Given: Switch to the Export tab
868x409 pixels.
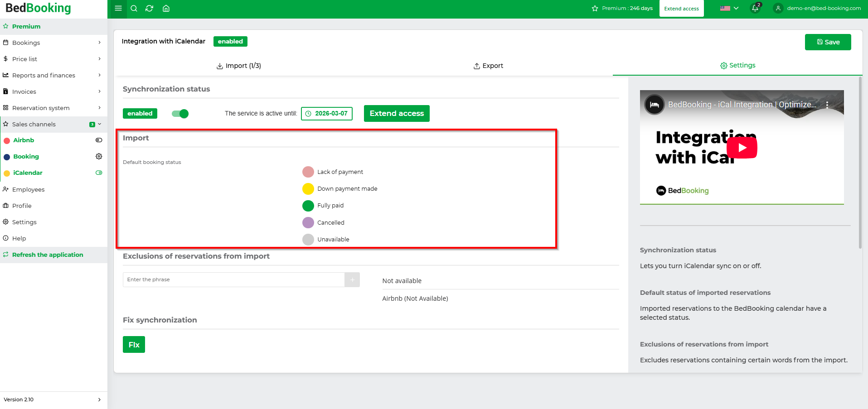Looking at the screenshot, I should click(x=488, y=66).
